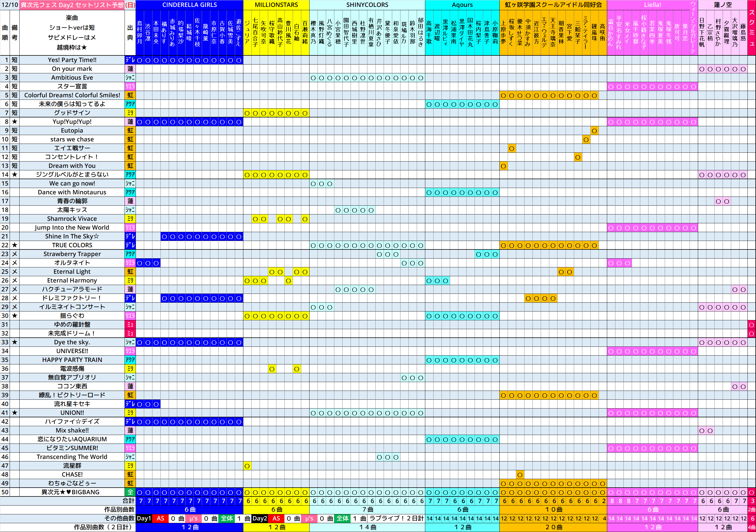
Task: Click the その他曲数 label cell
Action: [x=68, y=518]
